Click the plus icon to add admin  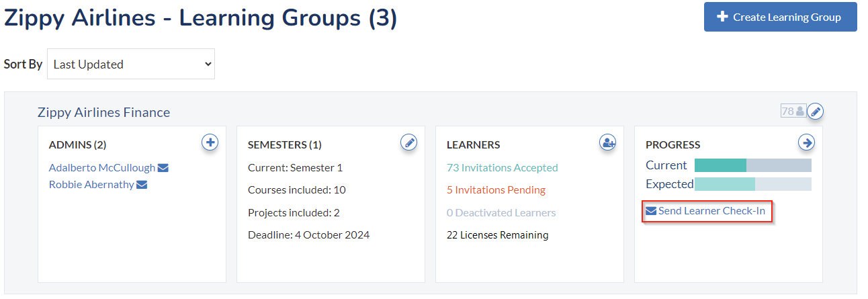pos(210,142)
